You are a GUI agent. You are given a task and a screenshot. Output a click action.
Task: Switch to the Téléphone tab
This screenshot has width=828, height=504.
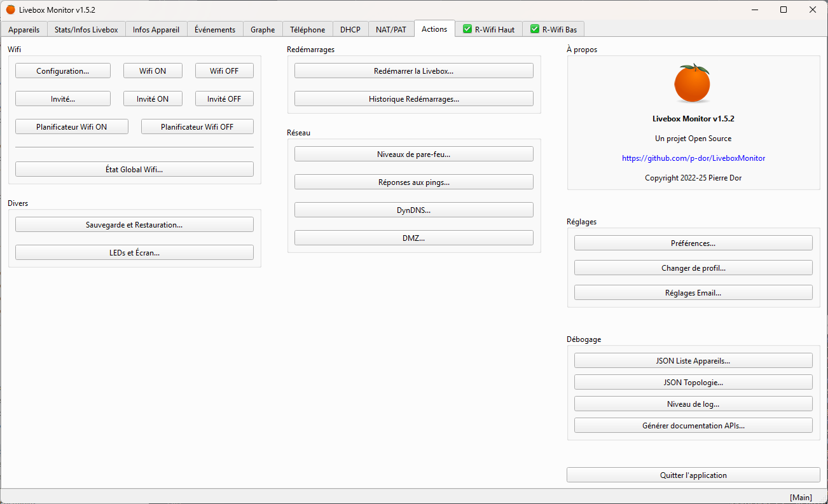pos(308,29)
